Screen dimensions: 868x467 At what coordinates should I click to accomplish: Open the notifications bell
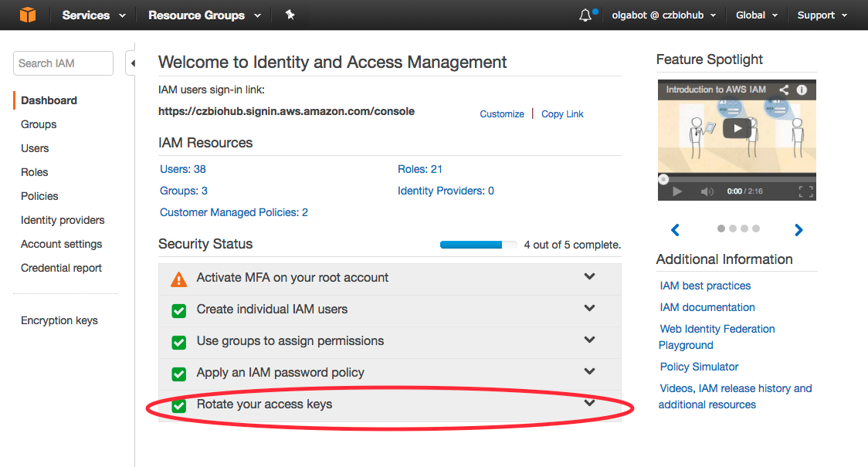(585, 15)
